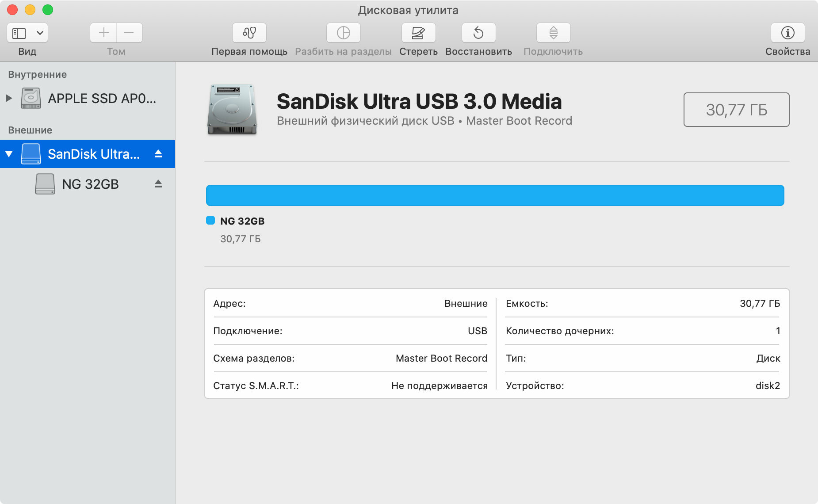Click the USB connection value

pyautogui.click(x=478, y=331)
